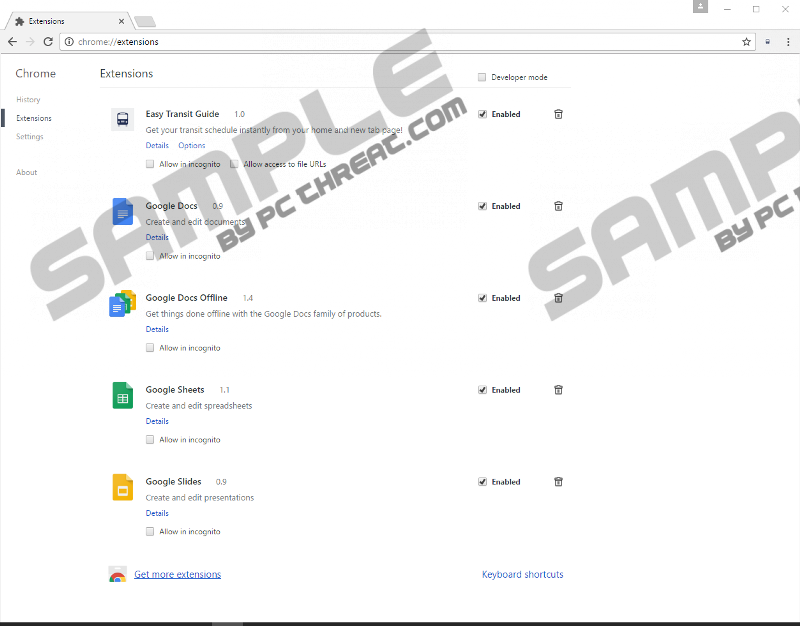Click the Get more extensions link

tap(177, 575)
